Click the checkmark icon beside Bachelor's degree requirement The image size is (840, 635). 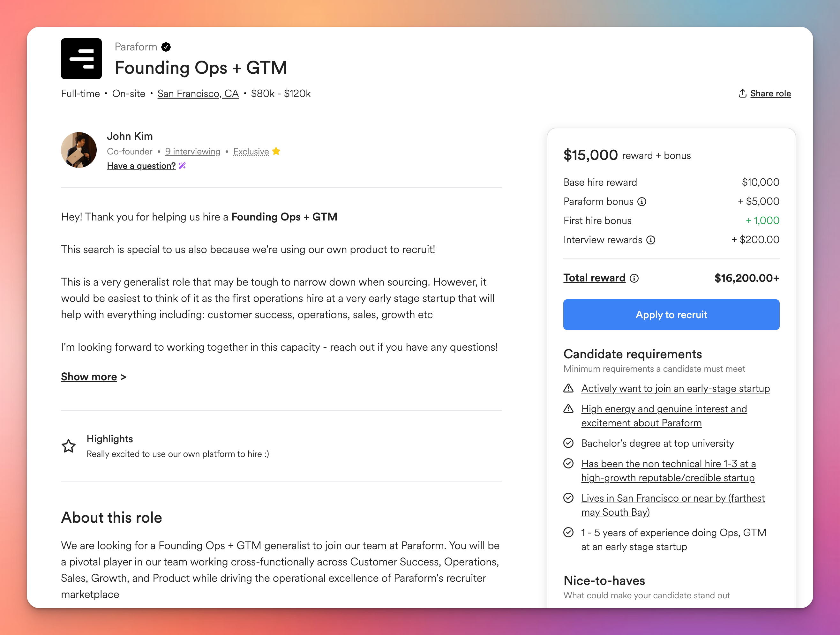click(x=568, y=443)
